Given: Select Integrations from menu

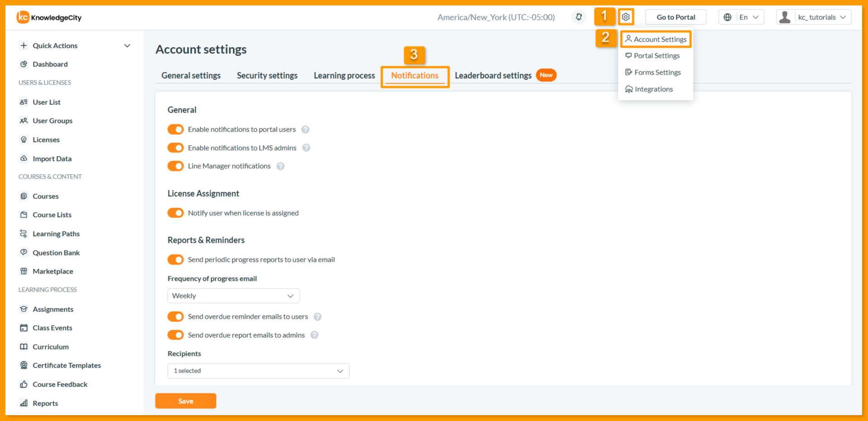Looking at the screenshot, I should tap(649, 89).
